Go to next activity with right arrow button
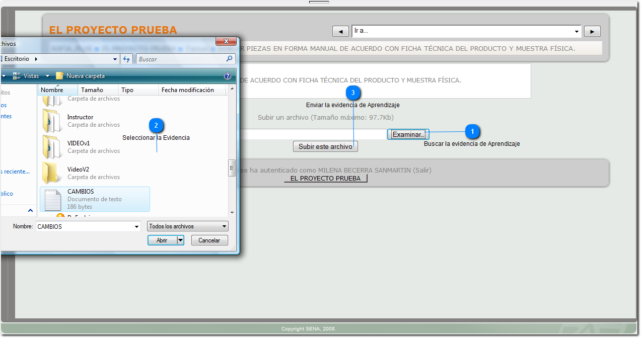 pos(592,31)
